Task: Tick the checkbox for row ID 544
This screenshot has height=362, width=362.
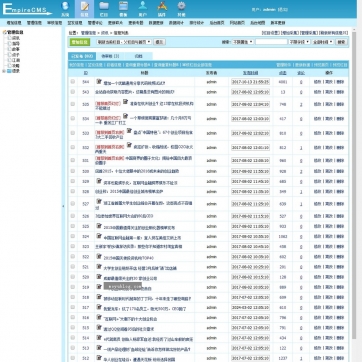Action: 73,82
